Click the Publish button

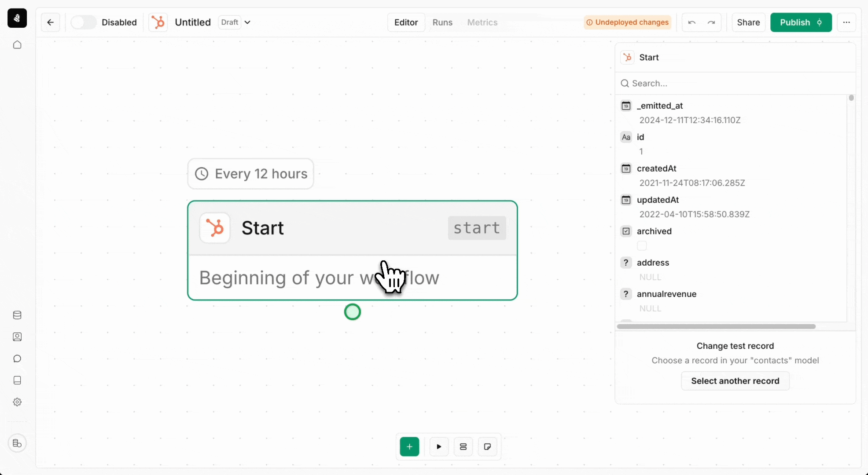(800, 22)
